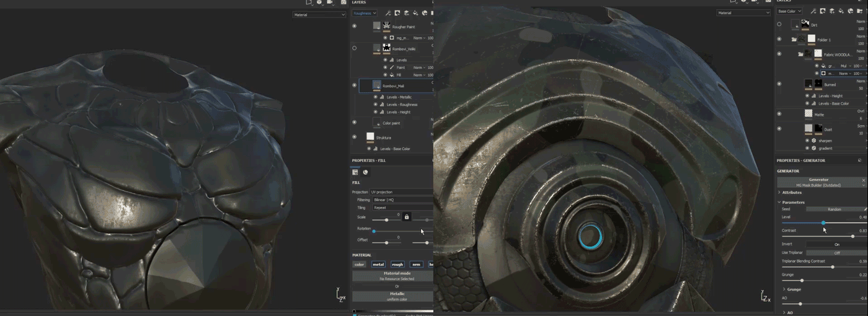Click add fill layer bucket icon in left Layers panel
The height and width of the screenshot is (316, 868).
[416, 12]
